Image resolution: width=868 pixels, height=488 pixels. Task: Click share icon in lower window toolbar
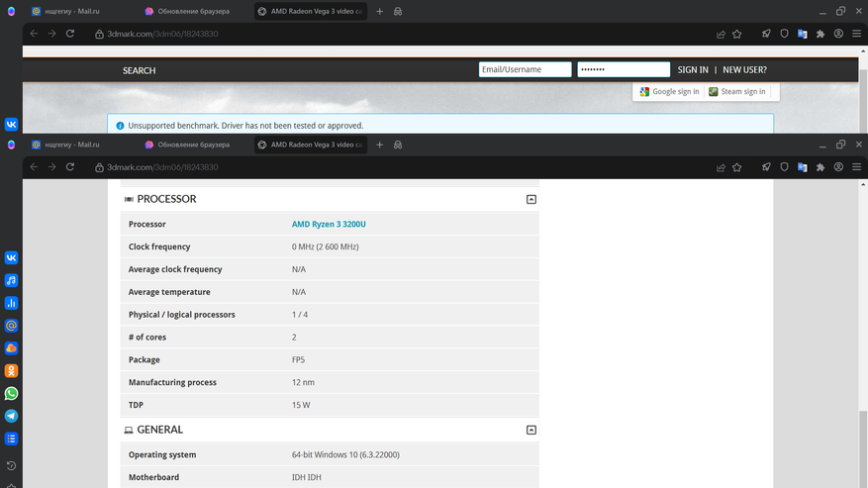pyautogui.click(x=721, y=167)
